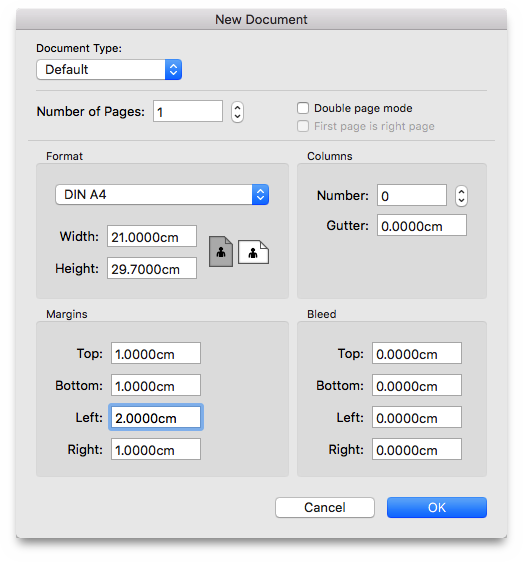Enable Double page mode checkbox
523x562 pixels.
click(x=303, y=108)
